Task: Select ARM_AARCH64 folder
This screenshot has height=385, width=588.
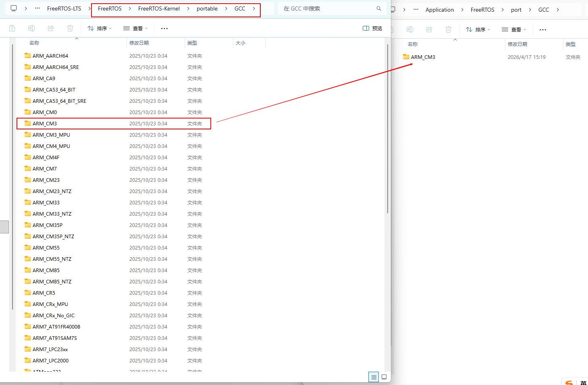Action: [50, 56]
